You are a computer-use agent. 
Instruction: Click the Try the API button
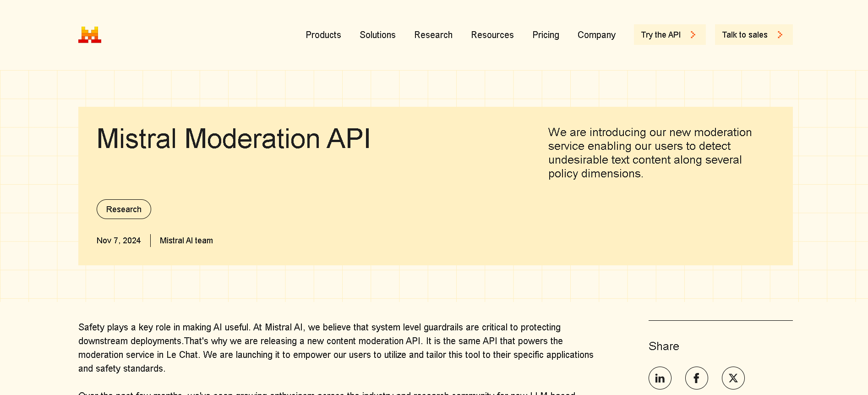click(x=670, y=35)
